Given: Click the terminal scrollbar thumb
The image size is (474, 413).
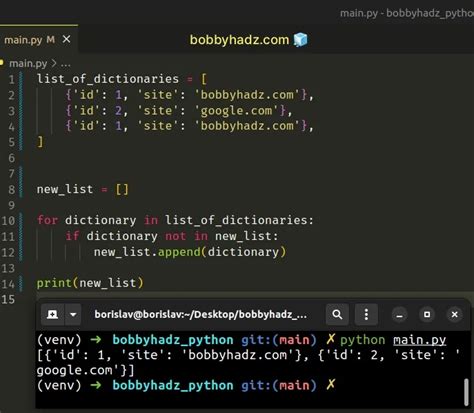Looking at the screenshot, I should 466,392.
